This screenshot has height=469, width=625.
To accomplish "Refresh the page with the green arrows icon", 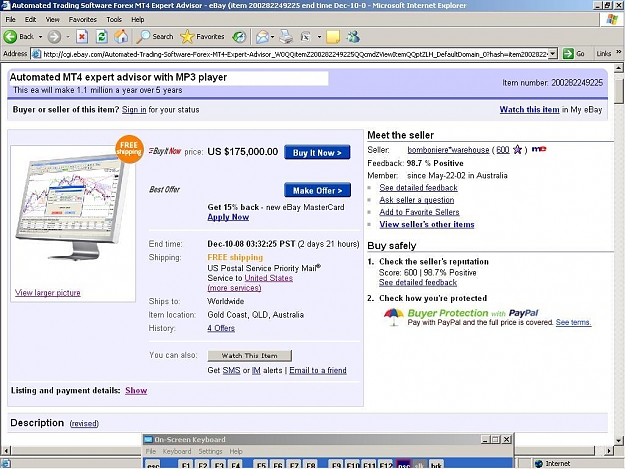I will [102, 37].
